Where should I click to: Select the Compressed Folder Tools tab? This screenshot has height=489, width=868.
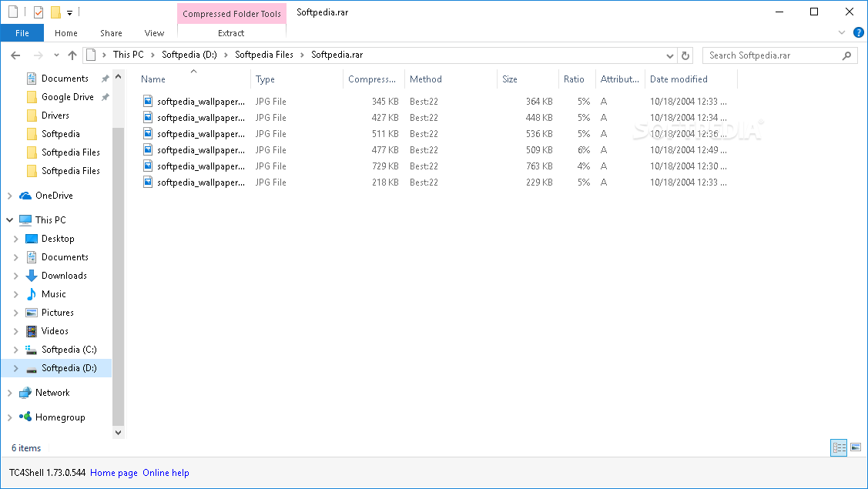click(232, 14)
